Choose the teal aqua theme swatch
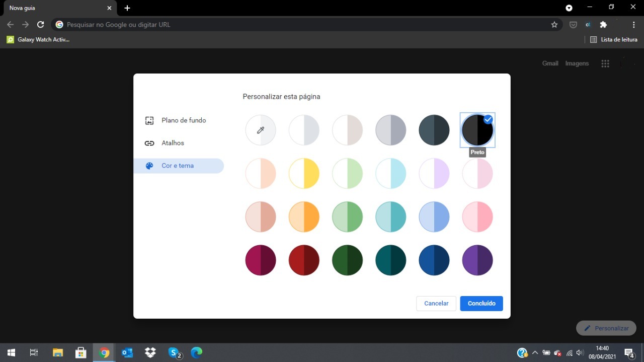 coord(391,216)
